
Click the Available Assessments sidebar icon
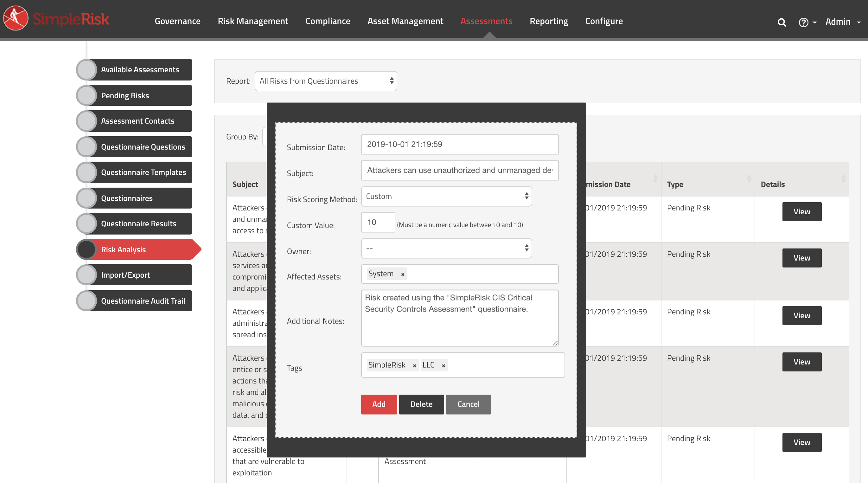[x=88, y=70]
